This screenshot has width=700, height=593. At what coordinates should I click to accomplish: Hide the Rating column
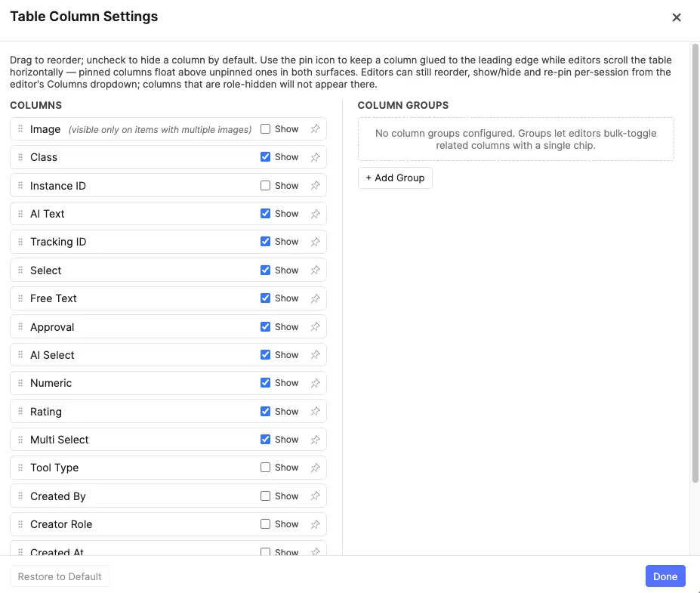[265, 411]
